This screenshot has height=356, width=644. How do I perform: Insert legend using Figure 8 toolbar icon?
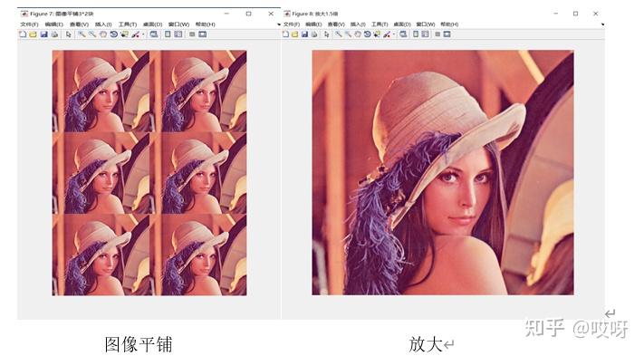[425, 34]
